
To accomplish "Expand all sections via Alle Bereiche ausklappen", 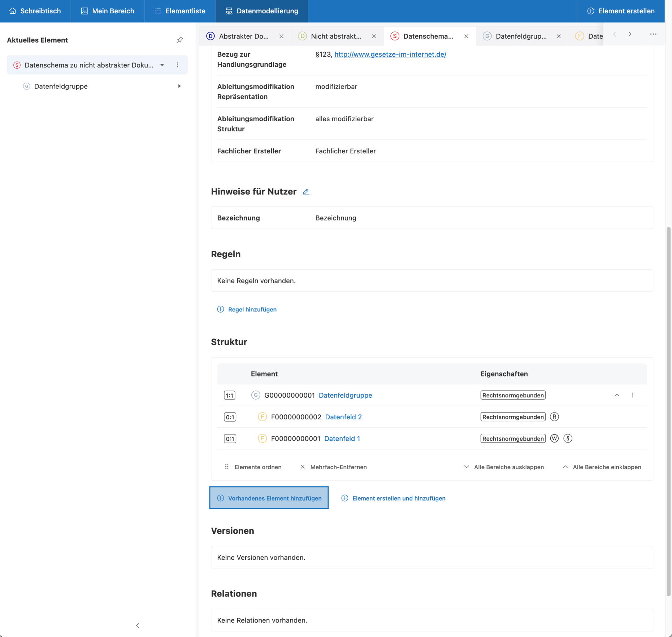I will pos(504,467).
